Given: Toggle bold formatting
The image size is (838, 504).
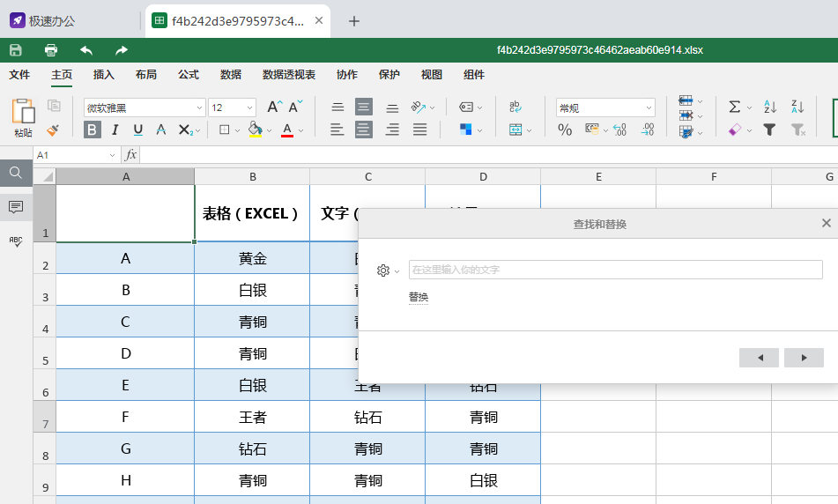Looking at the screenshot, I should click(92, 130).
